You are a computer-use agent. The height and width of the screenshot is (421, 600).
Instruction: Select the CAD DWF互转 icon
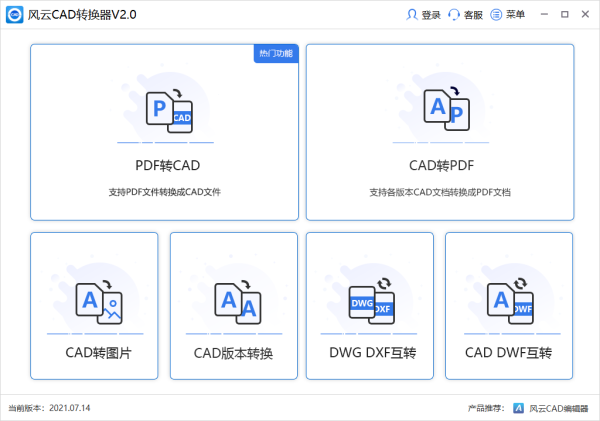pos(510,301)
